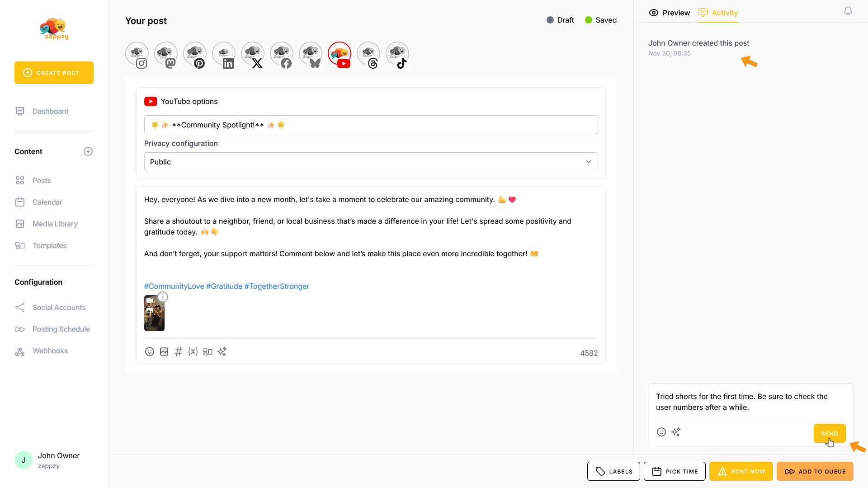Click the hashtag icon in editor toolbar
The image size is (868, 488).
pos(179,352)
